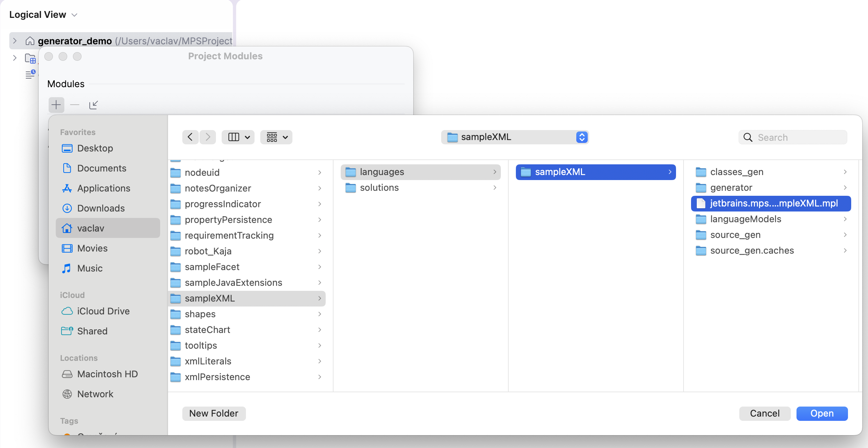Select the solutions folder

point(379,188)
